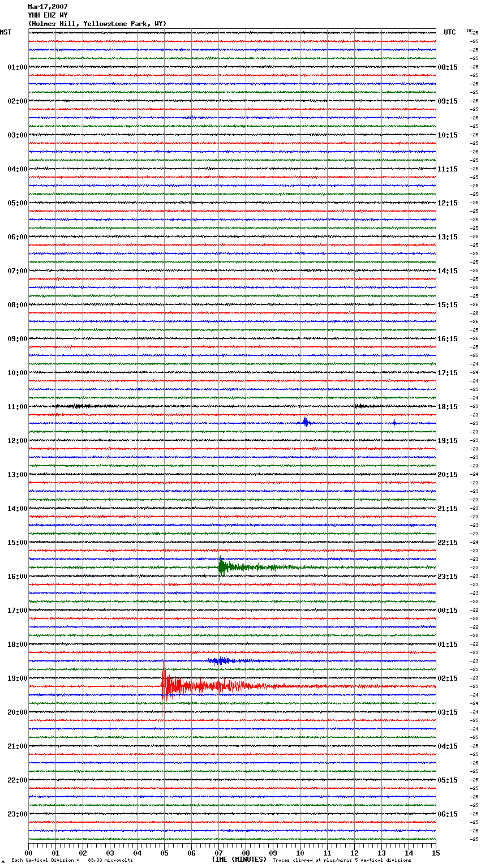Select the 04:00 MST time label
481x868 pixels.
pos(17,169)
